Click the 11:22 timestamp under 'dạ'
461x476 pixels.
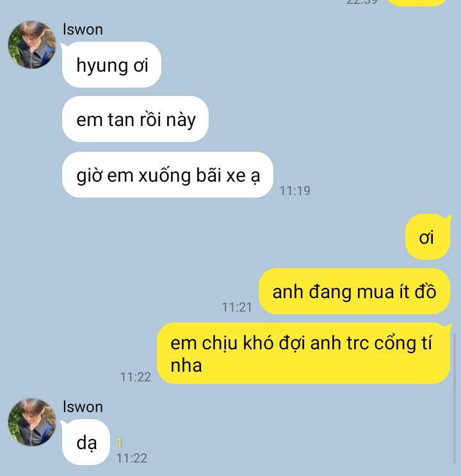pos(132,458)
